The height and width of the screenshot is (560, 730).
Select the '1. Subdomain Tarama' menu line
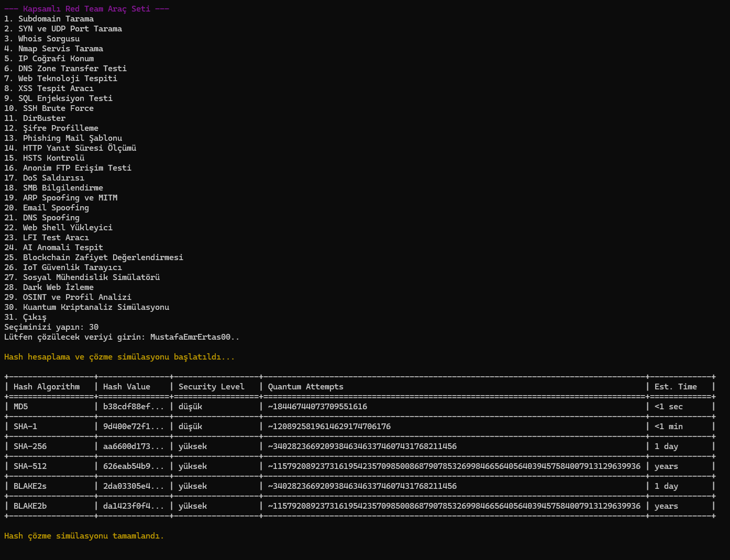point(49,19)
